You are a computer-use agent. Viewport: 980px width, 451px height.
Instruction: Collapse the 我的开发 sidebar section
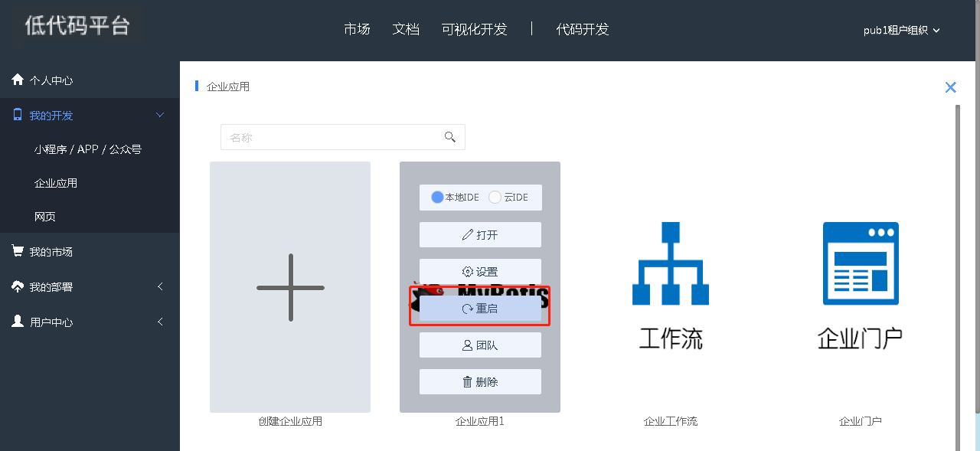tap(160, 116)
